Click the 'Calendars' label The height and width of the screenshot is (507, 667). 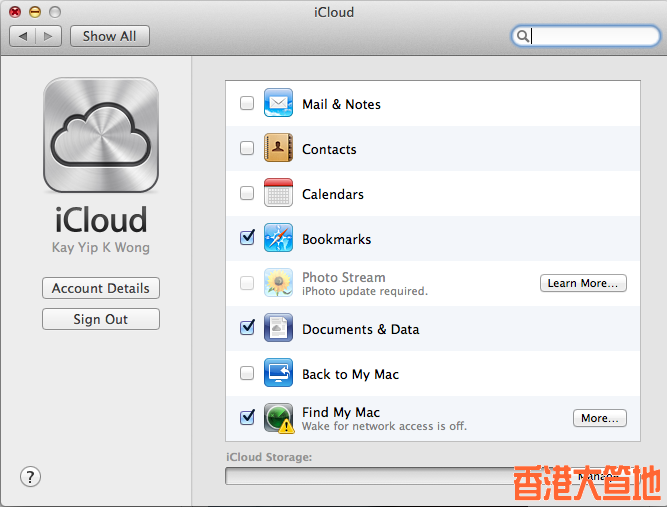tap(333, 194)
